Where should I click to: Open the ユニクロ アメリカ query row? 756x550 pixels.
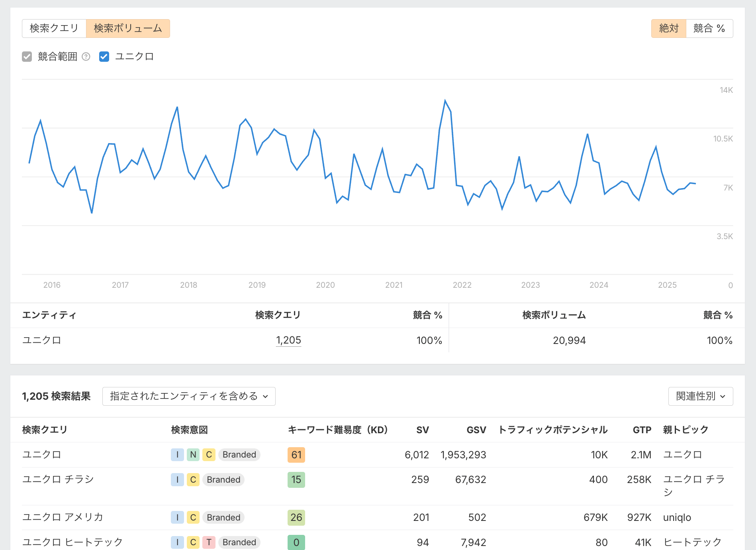pyautogui.click(x=63, y=517)
